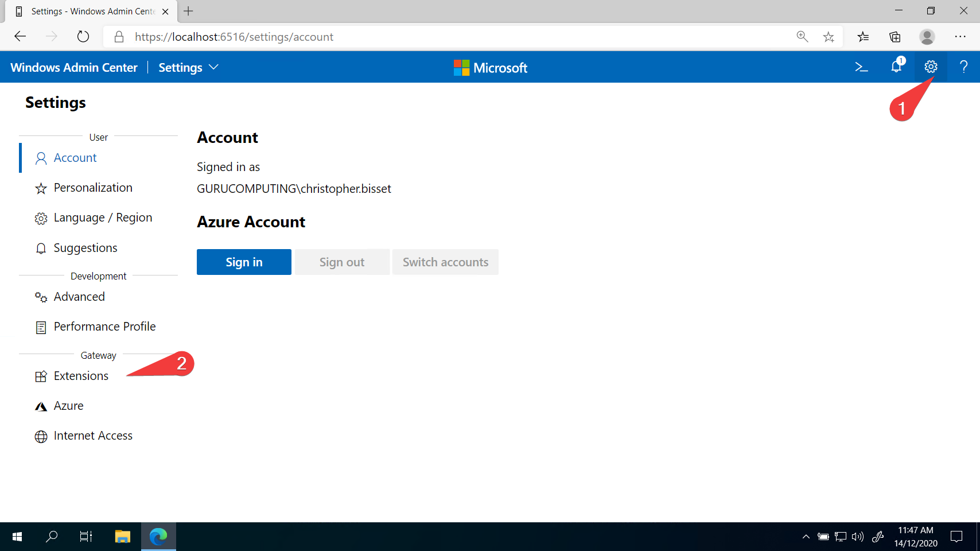The height and width of the screenshot is (551, 980).
Task: Click the Switch accounts button
Action: 445,262
